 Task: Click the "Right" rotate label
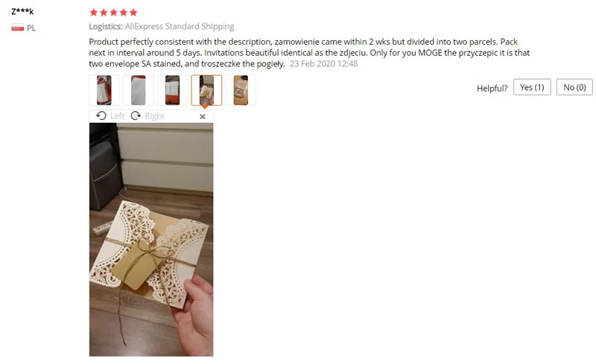tap(155, 116)
